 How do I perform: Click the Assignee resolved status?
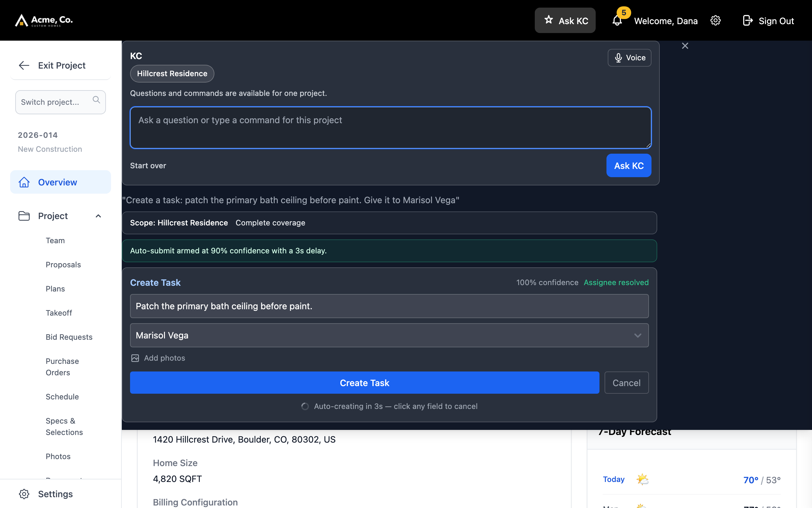click(616, 283)
